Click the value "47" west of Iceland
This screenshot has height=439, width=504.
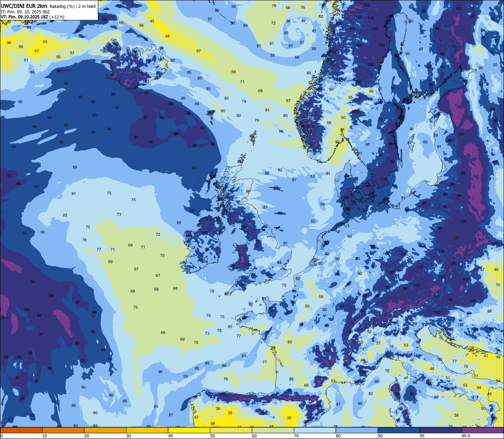point(37,51)
